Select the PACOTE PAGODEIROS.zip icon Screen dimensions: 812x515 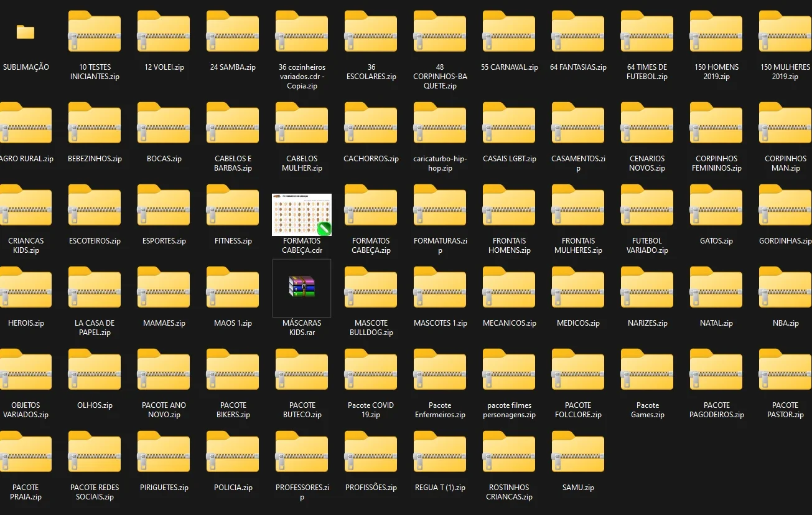click(716, 369)
